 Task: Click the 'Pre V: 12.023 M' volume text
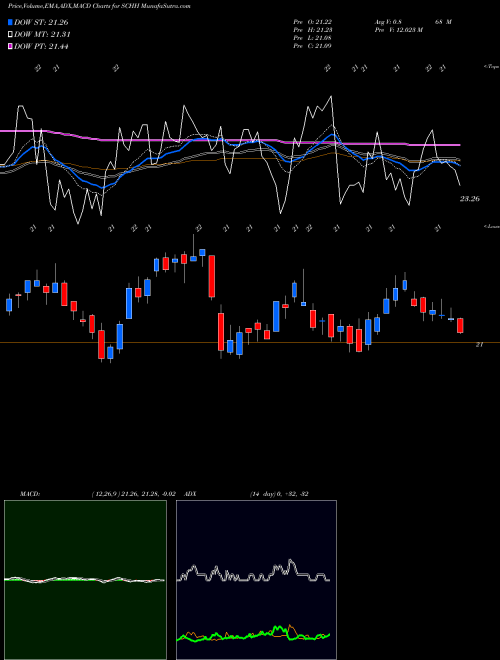[x=398, y=30]
